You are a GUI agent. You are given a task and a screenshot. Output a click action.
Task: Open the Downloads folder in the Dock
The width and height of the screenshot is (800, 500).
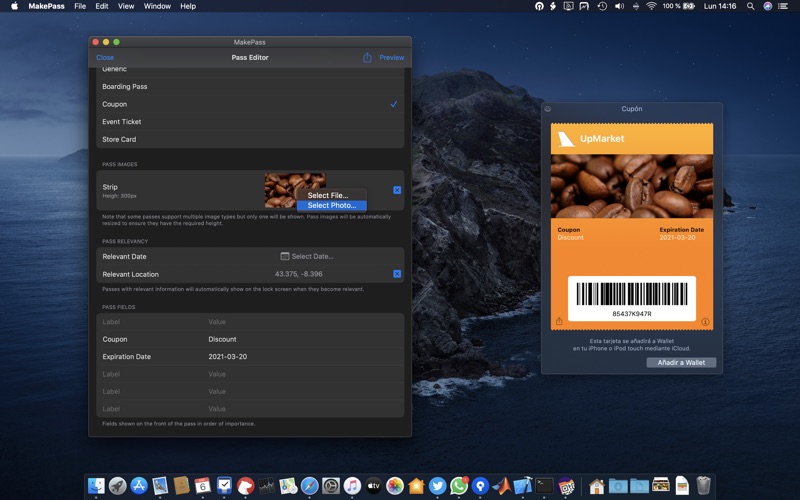coord(618,486)
